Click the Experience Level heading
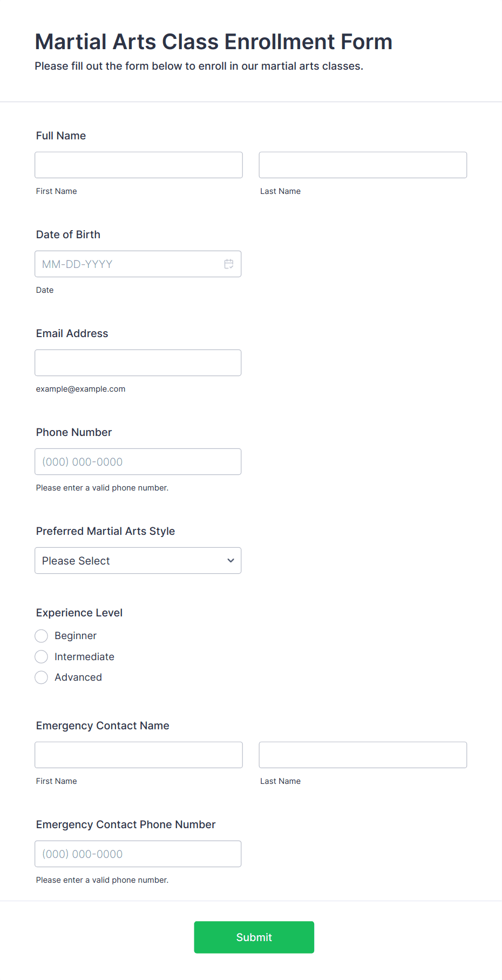This screenshot has height=980, width=502. 79,613
